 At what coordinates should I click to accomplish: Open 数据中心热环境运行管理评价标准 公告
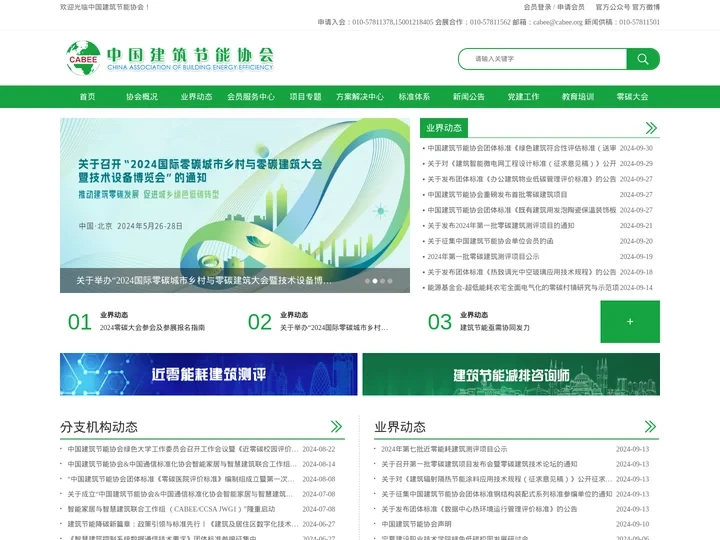click(x=479, y=509)
